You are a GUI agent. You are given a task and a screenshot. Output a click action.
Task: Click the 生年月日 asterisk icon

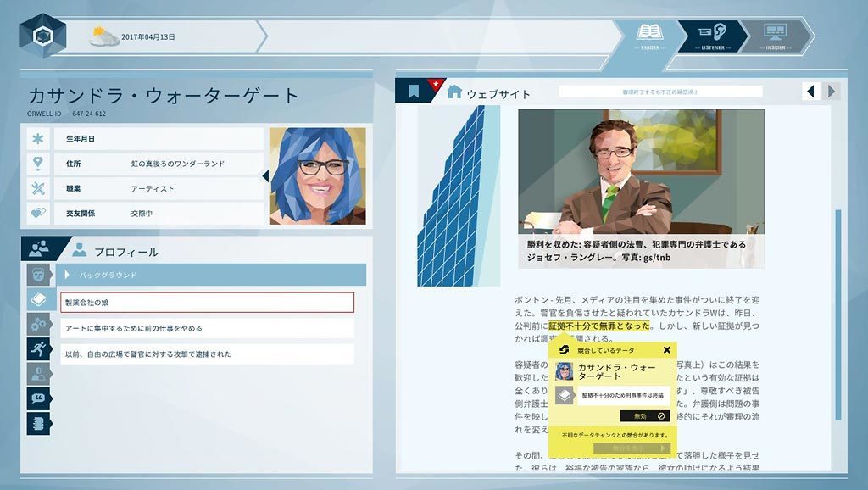(37, 139)
